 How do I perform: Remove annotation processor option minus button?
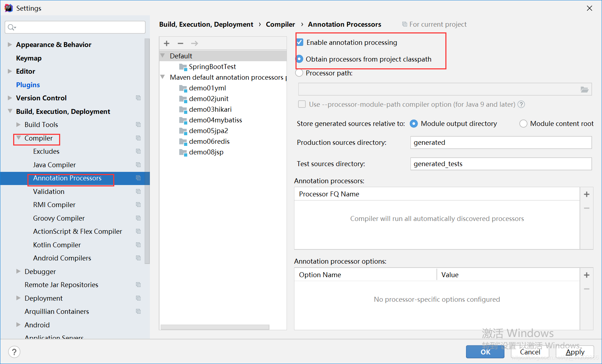point(587,289)
